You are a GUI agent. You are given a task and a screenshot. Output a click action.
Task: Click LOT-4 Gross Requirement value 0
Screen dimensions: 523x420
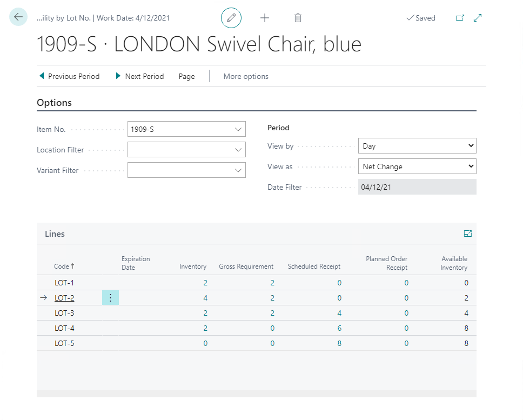[x=272, y=328]
